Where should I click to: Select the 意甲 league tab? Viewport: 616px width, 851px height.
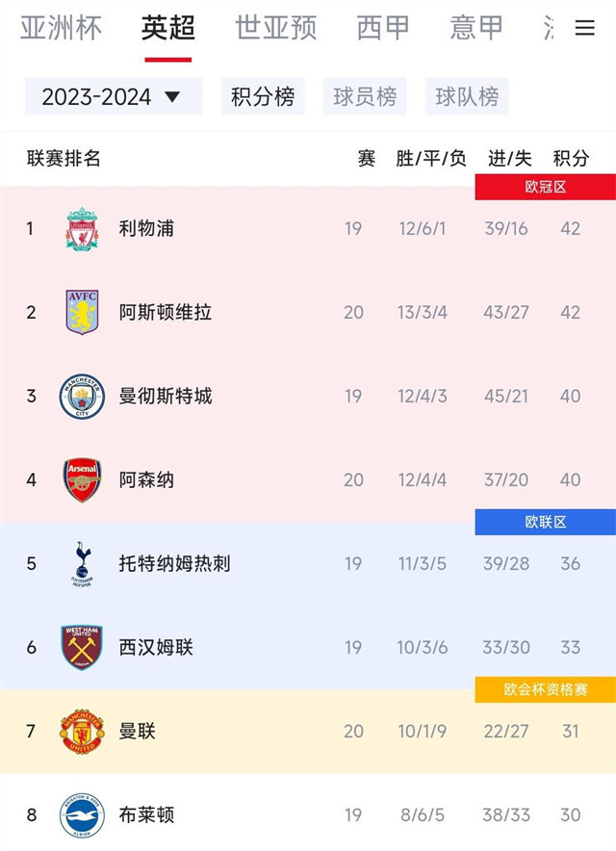[476, 28]
